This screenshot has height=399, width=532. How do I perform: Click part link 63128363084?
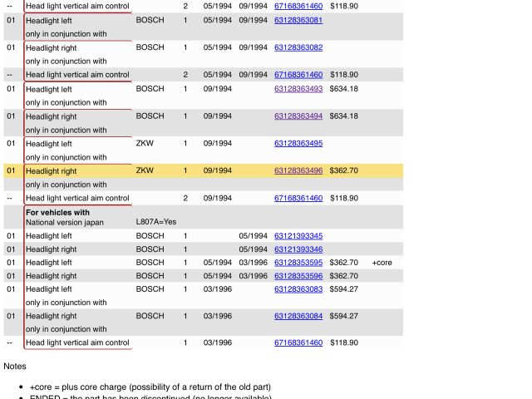pyautogui.click(x=298, y=316)
